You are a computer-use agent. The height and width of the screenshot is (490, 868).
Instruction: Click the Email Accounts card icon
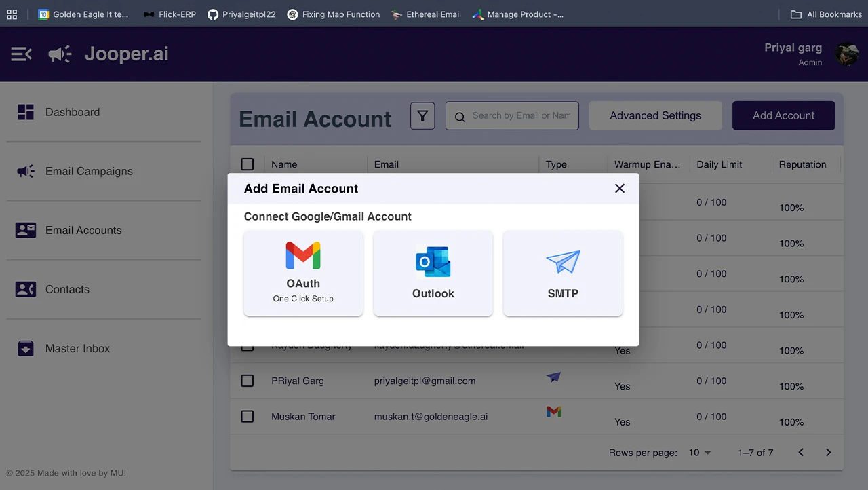coord(26,230)
